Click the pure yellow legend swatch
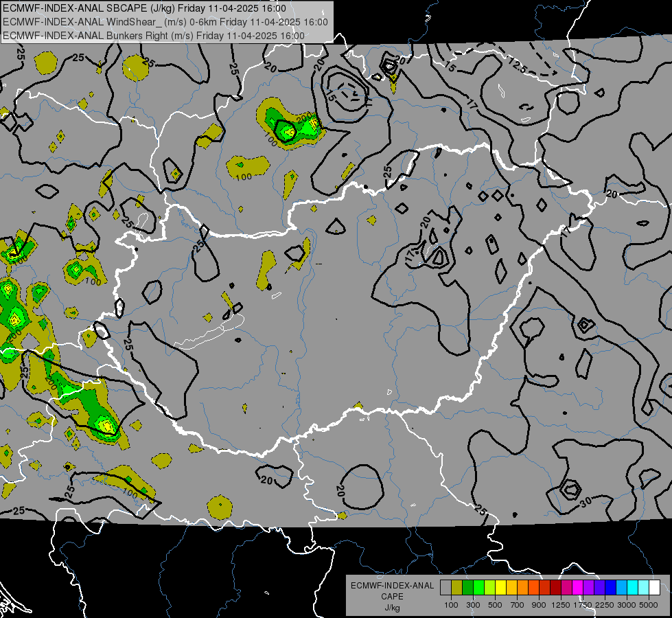Image resolution: width=672 pixels, height=618 pixels. [x=500, y=588]
